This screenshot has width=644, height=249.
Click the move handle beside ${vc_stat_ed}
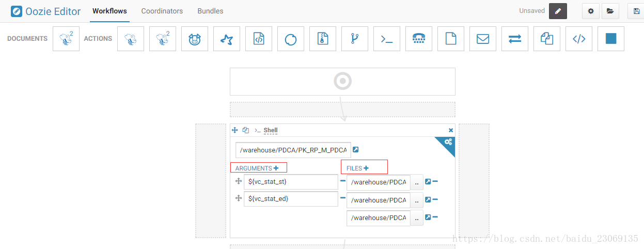pos(239,198)
